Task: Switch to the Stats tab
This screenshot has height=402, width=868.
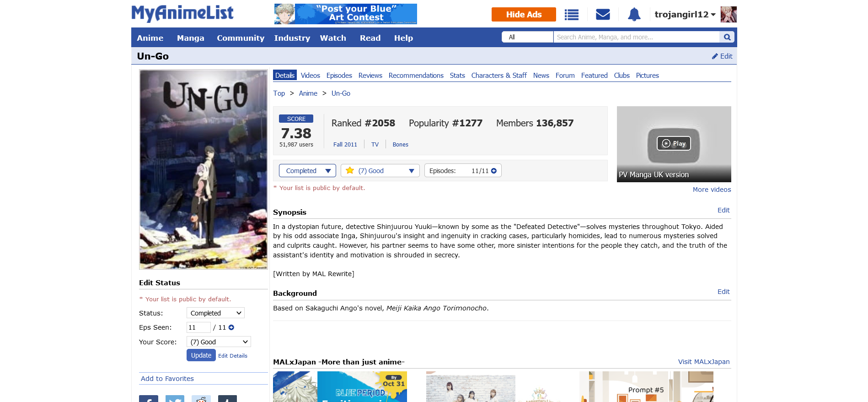Action: pyautogui.click(x=457, y=76)
